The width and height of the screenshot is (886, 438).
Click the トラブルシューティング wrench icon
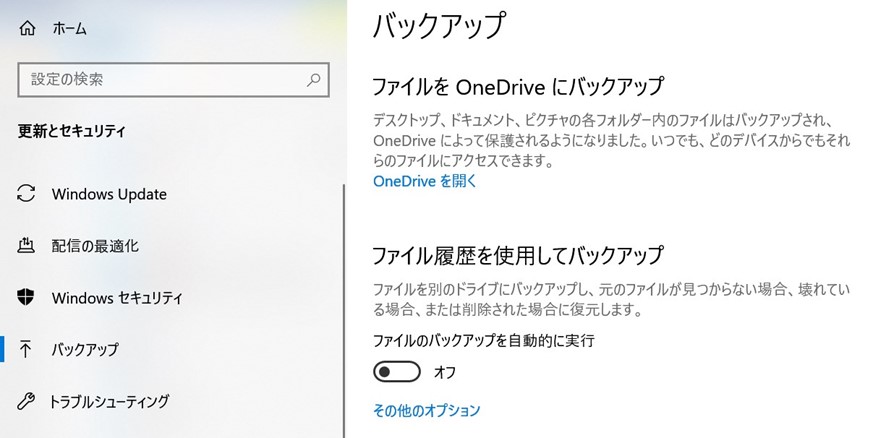coord(26,401)
